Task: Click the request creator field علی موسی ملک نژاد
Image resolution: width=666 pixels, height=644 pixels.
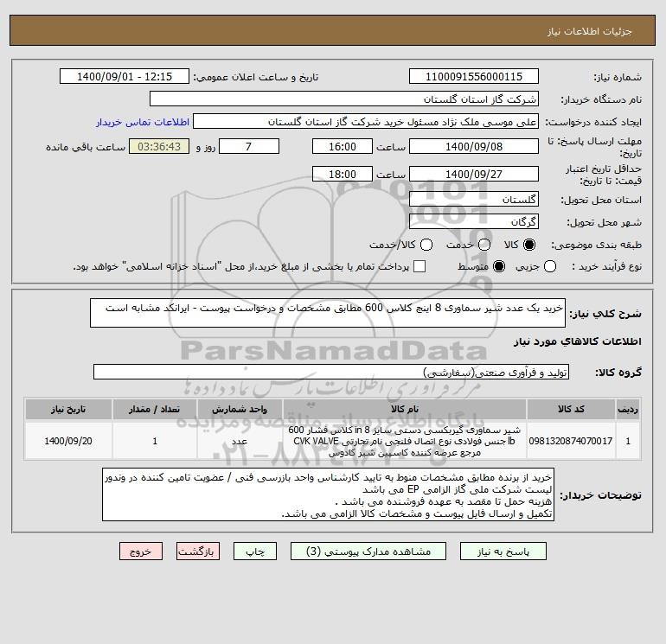Action: tap(366, 121)
